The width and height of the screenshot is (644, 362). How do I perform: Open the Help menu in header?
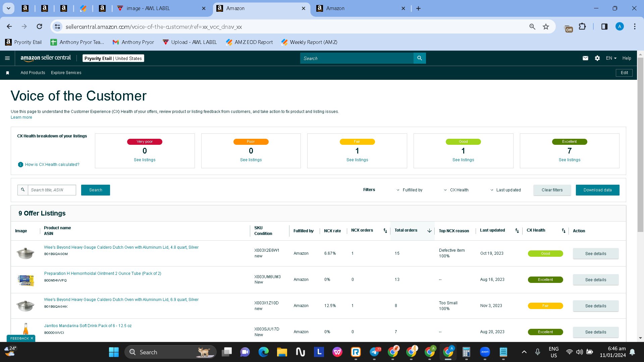627,58
